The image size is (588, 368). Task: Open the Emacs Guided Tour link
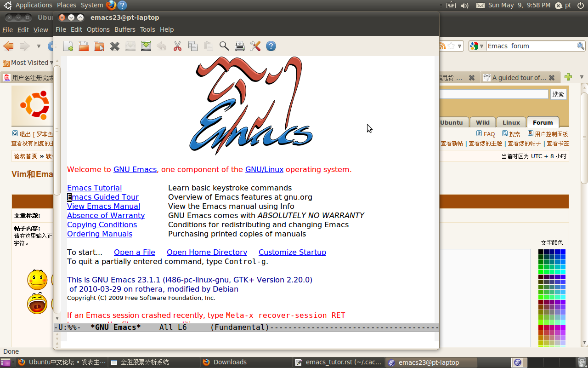coord(103,197)
